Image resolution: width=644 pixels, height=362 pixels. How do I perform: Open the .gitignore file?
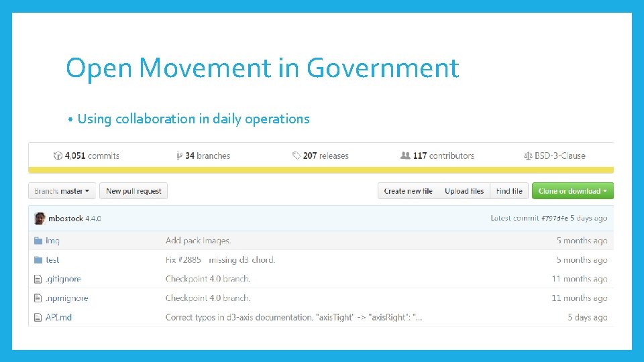click(63, 279)
